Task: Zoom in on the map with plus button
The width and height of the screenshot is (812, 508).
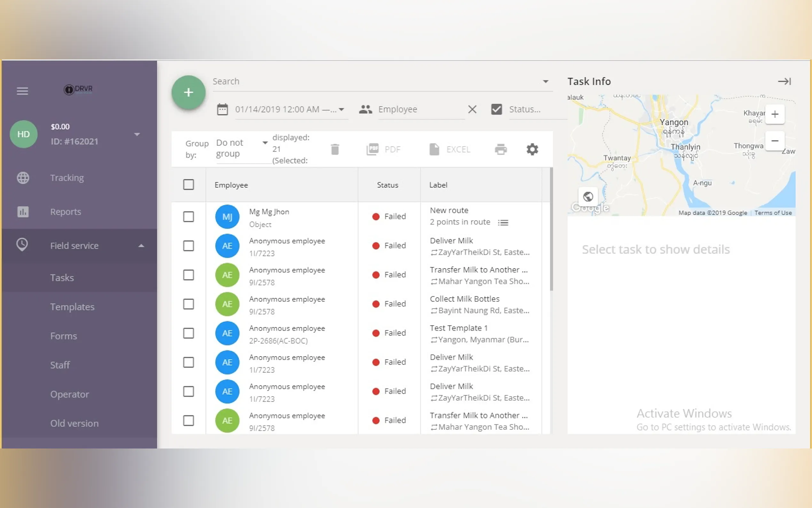Action: point(774,114)
